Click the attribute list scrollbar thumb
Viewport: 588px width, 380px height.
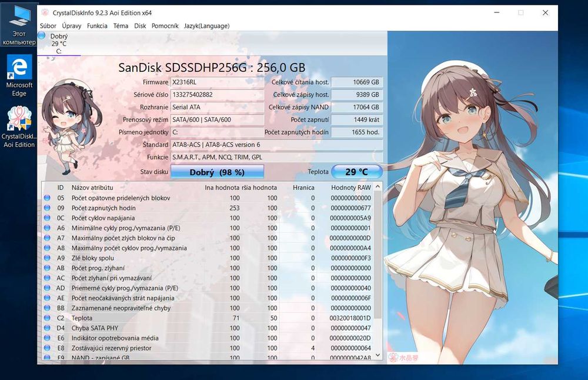pyautogui.click(x=377, y=256)
